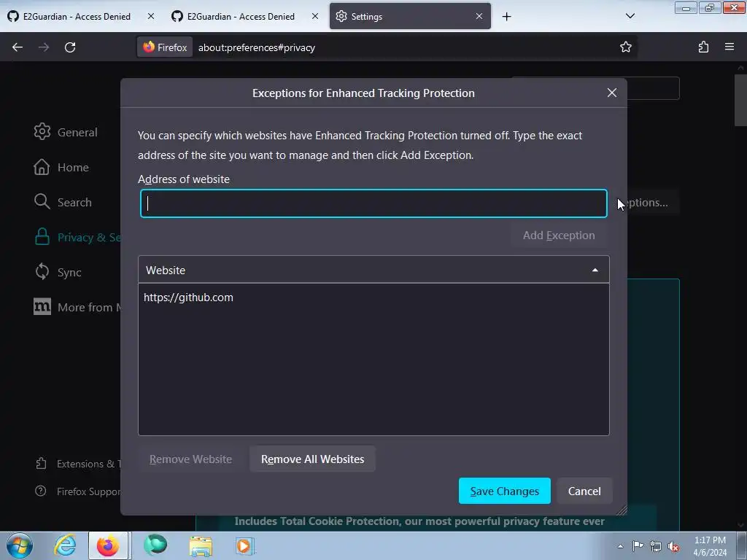Open Windows Explorer folder from taskbar
Screen dimensions: 747x560
(x=201, y=546)
